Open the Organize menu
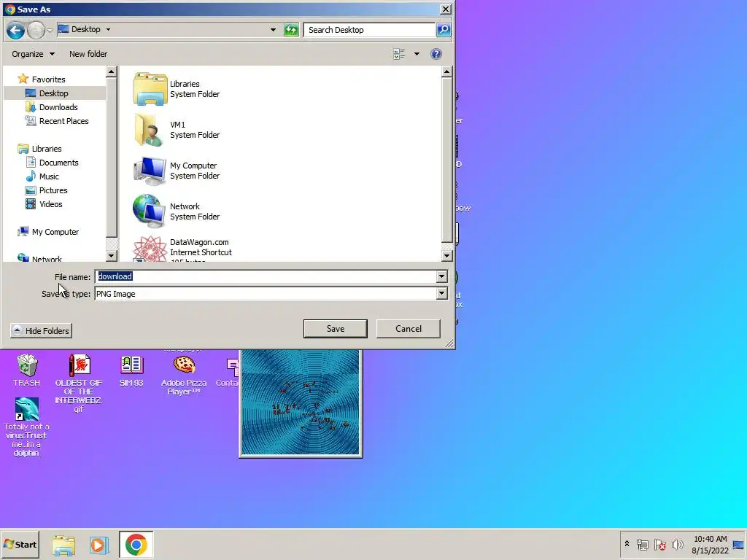The image size is (747, 560). coord(33,54)
